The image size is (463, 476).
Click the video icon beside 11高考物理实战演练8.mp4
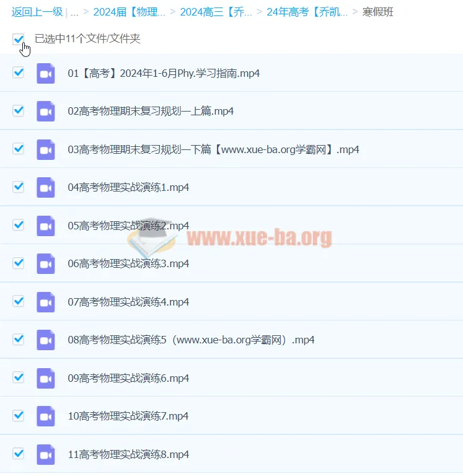click(45, 455)
